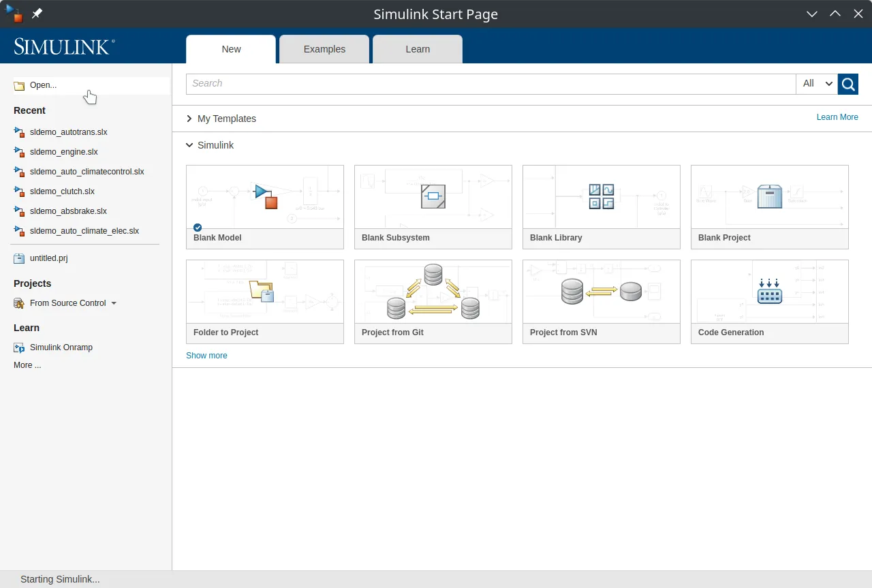Select the Blank Project card label
The width and height of the screenshot is (872, 588).
coord(724,238)
